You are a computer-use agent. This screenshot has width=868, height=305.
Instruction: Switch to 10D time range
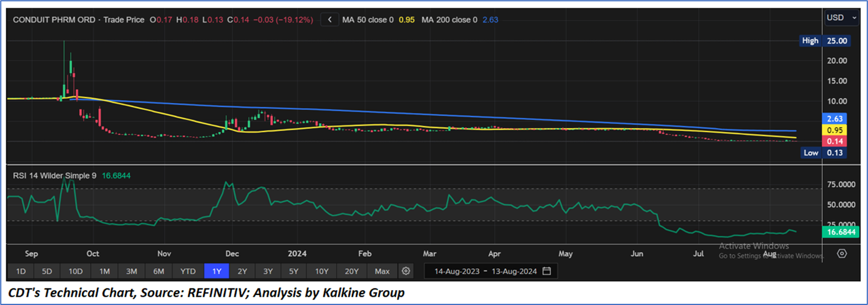click(x=75, y=271)
